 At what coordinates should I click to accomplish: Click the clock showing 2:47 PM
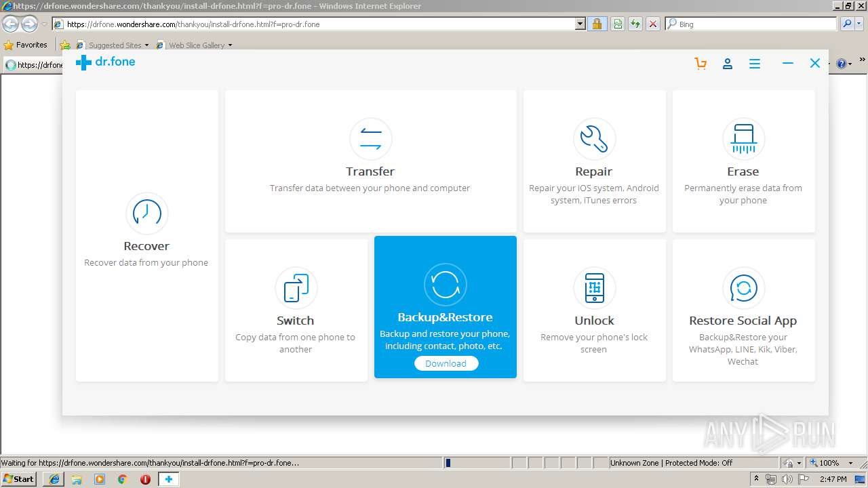(833, 479)
